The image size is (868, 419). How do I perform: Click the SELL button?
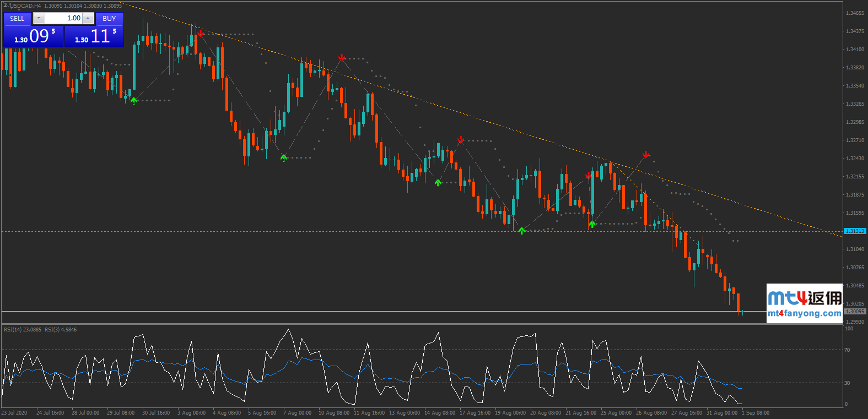(x=17, y=18)
